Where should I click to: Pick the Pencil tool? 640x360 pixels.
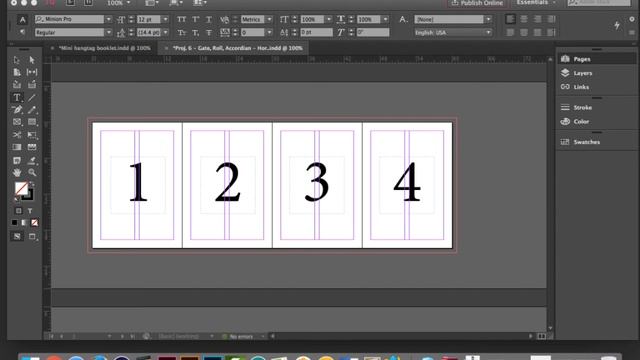(32, 110)
